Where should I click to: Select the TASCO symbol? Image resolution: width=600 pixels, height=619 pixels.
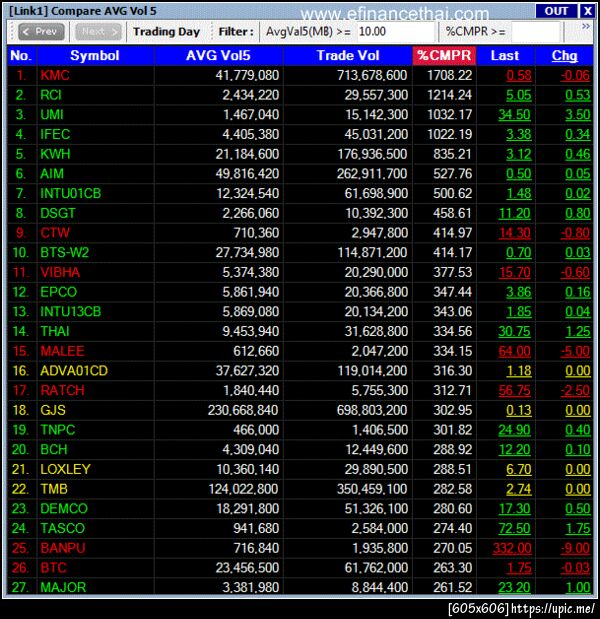[62, 529]
